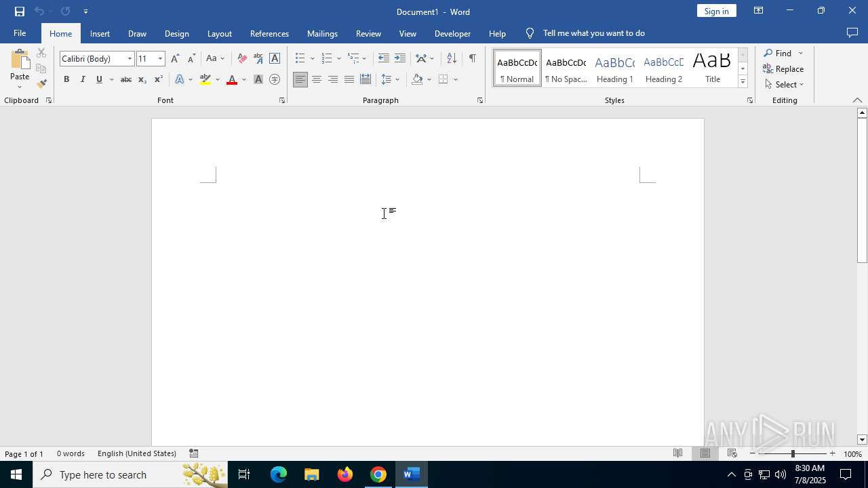Toggle Bold formatting
Screen dimensions: 868x488
coord(66,79)
